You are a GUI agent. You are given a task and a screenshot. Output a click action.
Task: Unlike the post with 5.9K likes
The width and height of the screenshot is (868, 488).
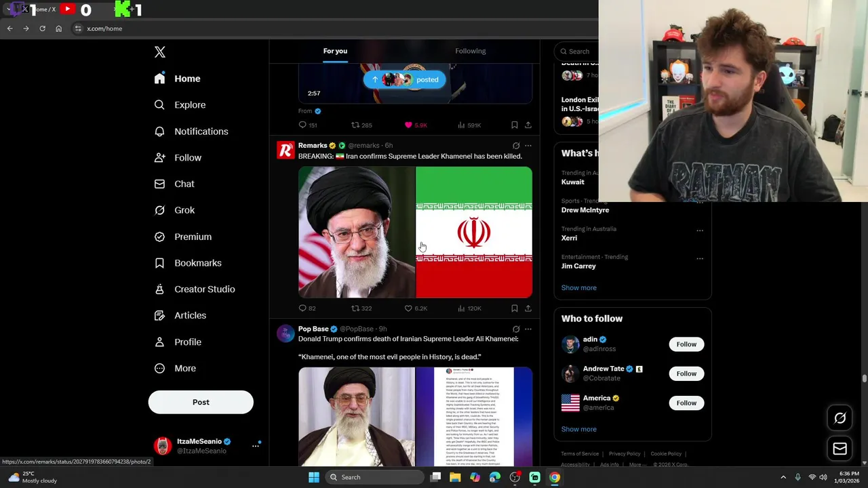[x=416, y=125]
